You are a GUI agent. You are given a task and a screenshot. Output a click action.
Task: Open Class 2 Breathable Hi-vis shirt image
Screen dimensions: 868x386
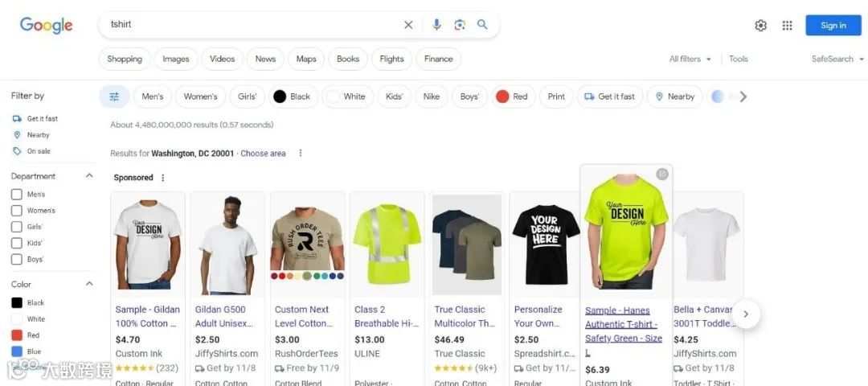pyautogui.click(x=387, y=244)
